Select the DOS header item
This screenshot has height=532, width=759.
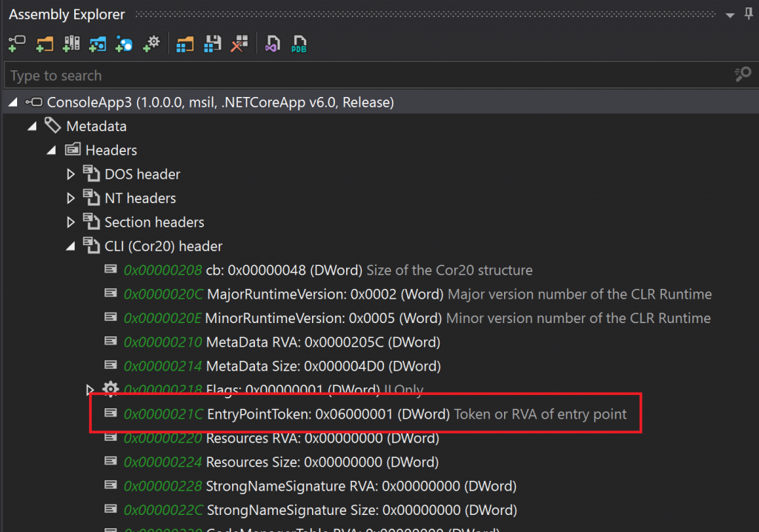pos(142,174)
